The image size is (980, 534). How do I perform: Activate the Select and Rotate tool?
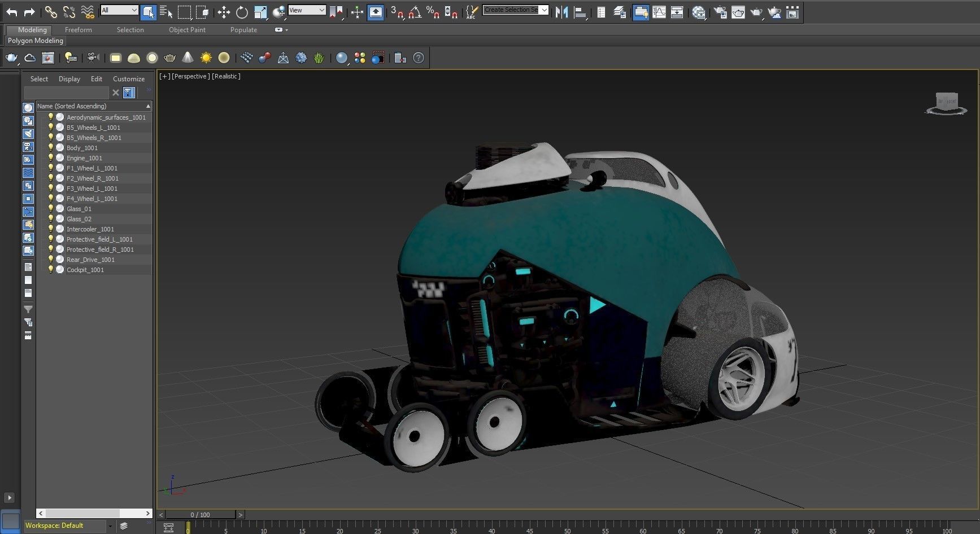[242, 12]
